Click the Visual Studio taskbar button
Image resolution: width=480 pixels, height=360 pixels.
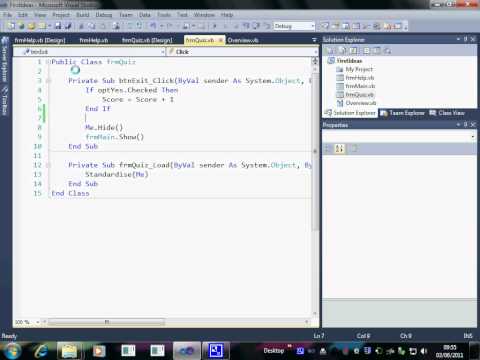[187, 351]
